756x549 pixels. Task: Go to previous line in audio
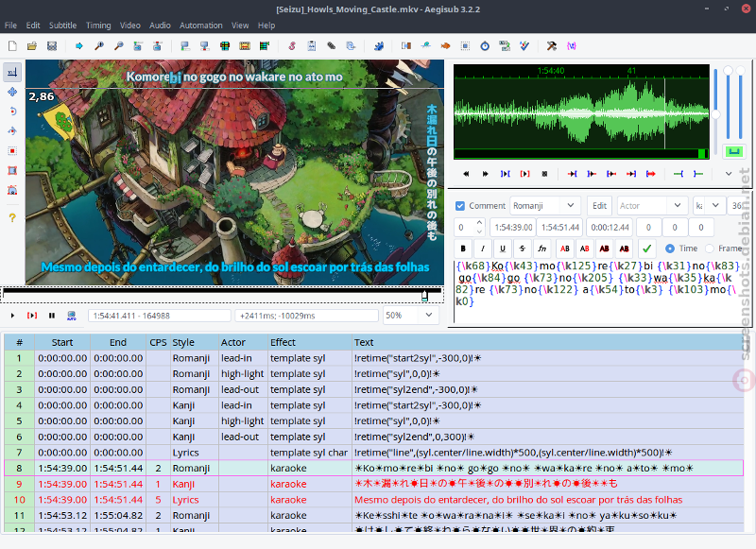(x=466, y=174)
